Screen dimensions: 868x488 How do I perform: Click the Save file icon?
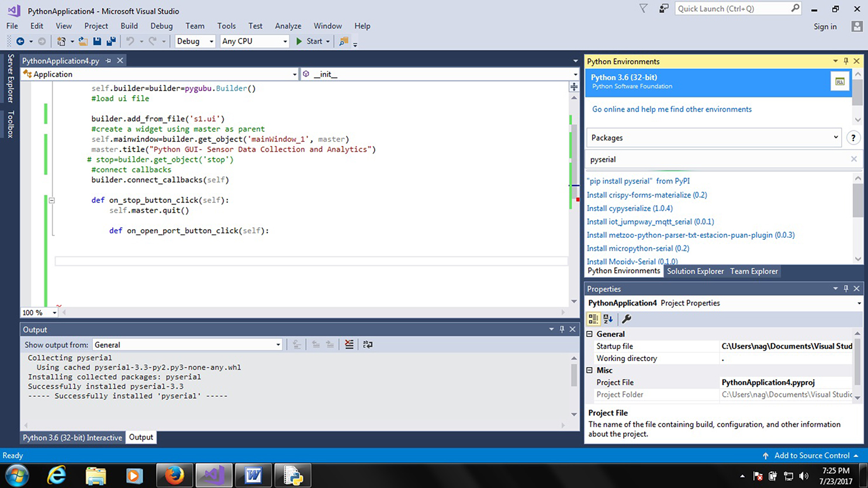[97, 41]
